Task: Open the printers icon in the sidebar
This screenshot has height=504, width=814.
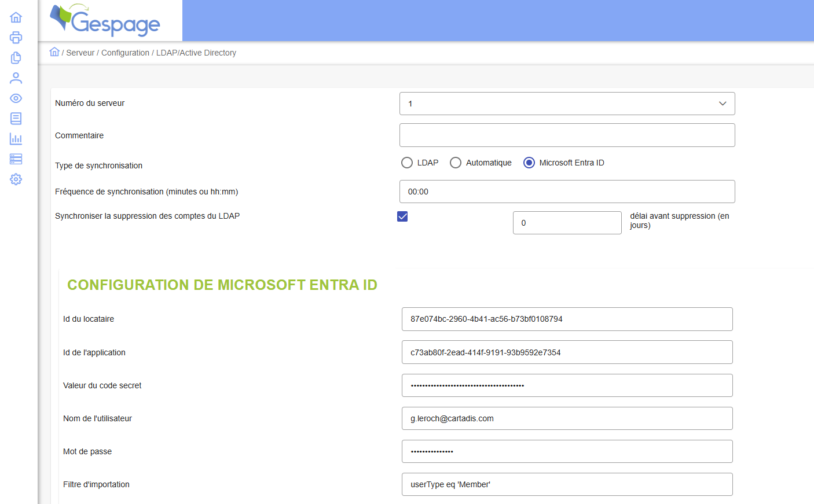Action: pyautogui.click(x=16, y=38)
